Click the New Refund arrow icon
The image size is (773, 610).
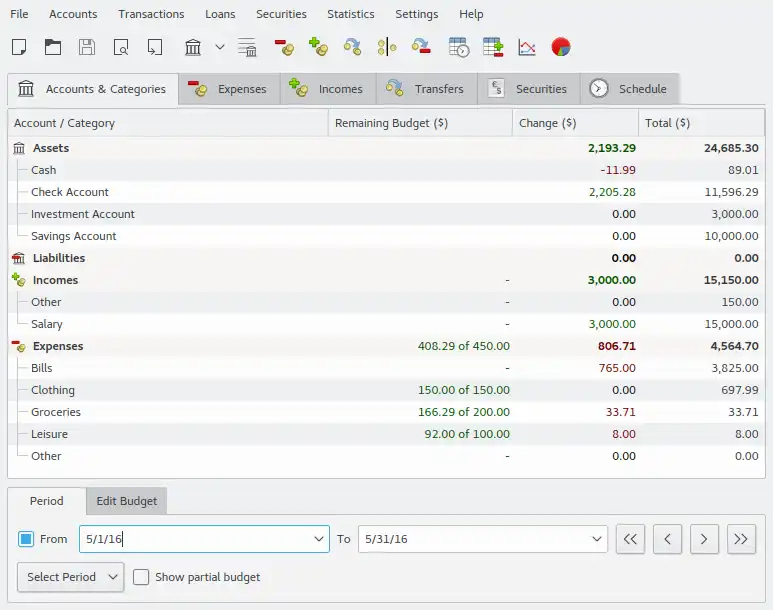click(421, 47)
